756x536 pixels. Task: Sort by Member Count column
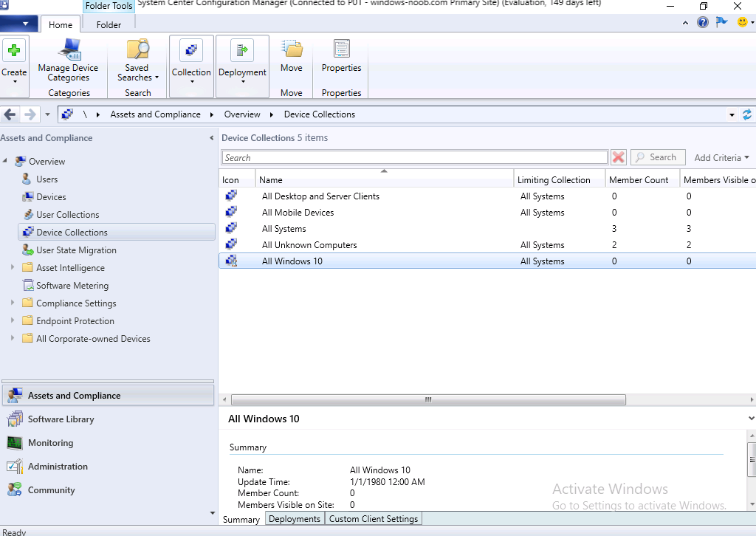pyautogui.click(x=642, y=179)
